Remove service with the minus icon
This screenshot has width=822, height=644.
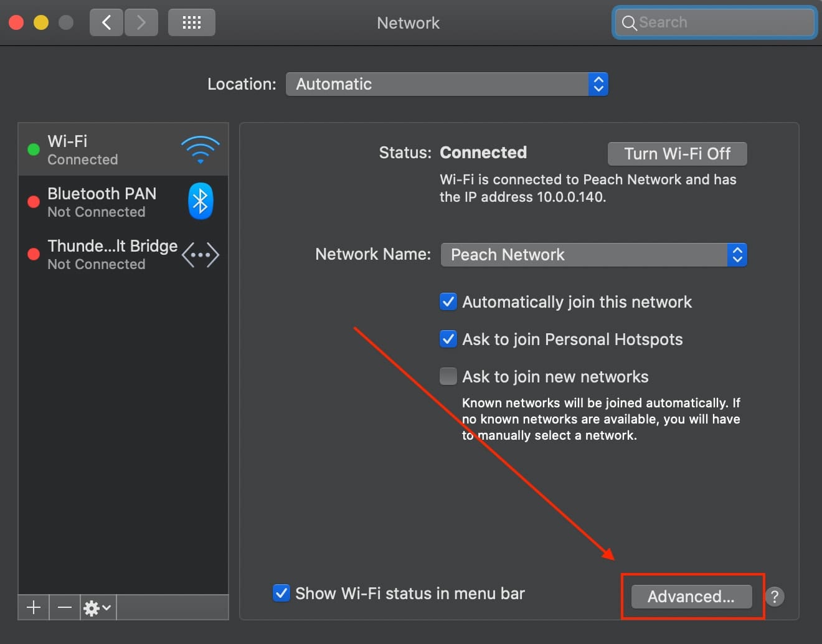[65, 607]
